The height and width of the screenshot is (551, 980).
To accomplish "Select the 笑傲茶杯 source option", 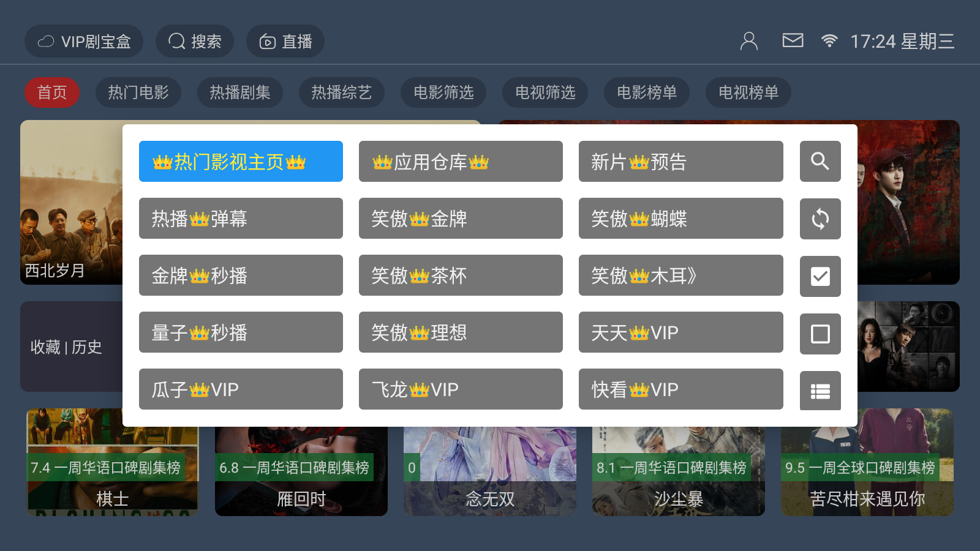I will (461, 275).
